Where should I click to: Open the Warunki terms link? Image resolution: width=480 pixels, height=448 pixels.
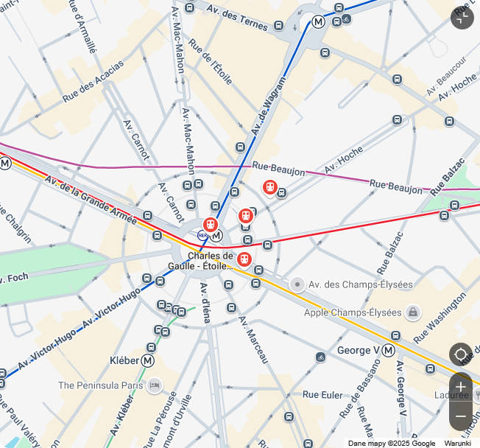(x=457, y=443)
